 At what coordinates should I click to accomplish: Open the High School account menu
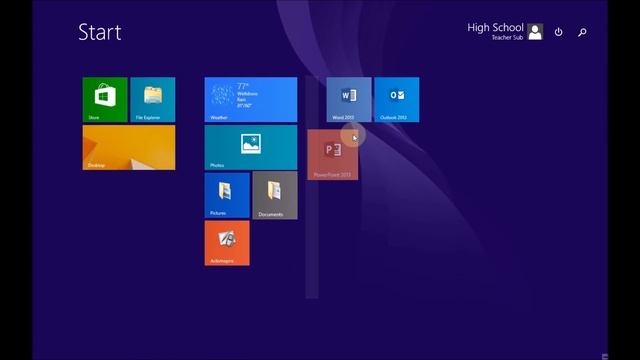pos(495,28)
